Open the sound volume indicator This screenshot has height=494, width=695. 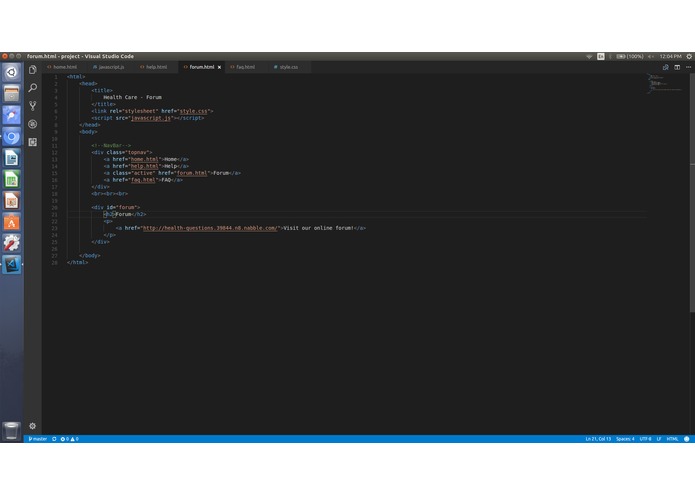651,56
